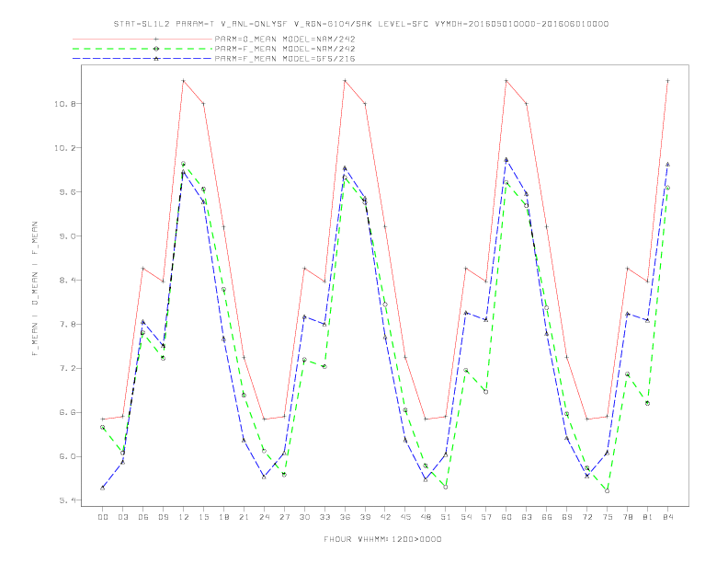
Task: Click the y-axis label F_MEAN | O_MEAN | F_MEAN
Action: click(x=35, y=289)
